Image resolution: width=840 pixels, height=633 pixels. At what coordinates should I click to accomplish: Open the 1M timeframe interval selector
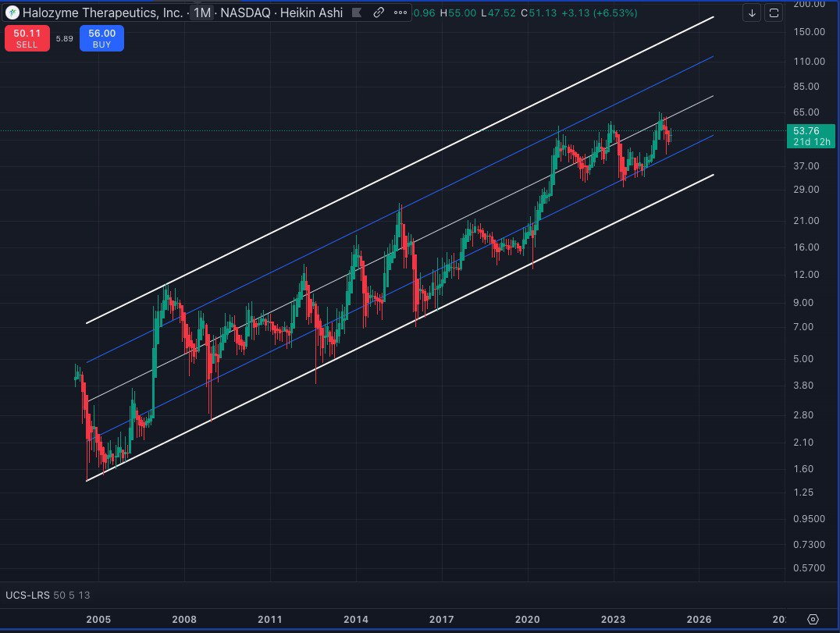point(201,13)
